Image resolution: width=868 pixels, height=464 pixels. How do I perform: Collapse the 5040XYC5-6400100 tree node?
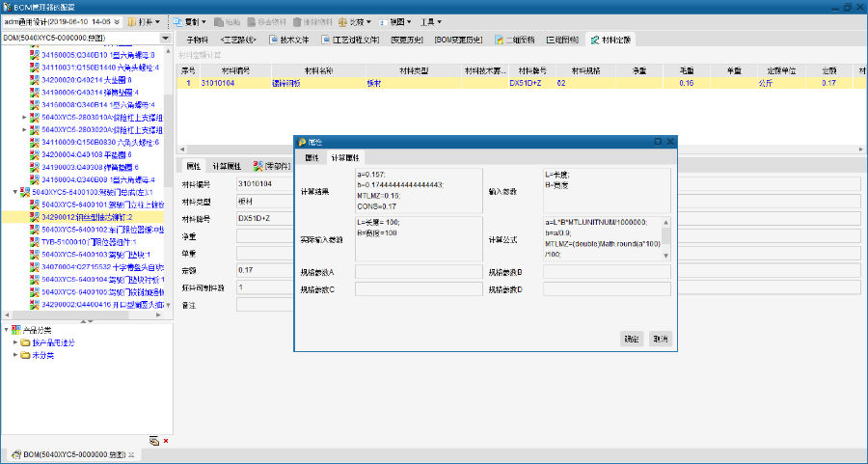point(14,192)
